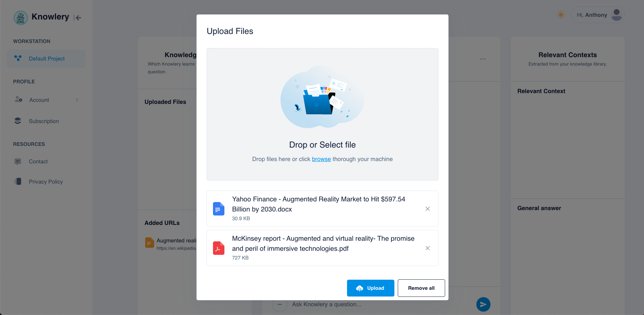The height and width of the screenshot is (315, 644).
Task: Remove the McKinsey report pdf file
Action: pos(428,248)
